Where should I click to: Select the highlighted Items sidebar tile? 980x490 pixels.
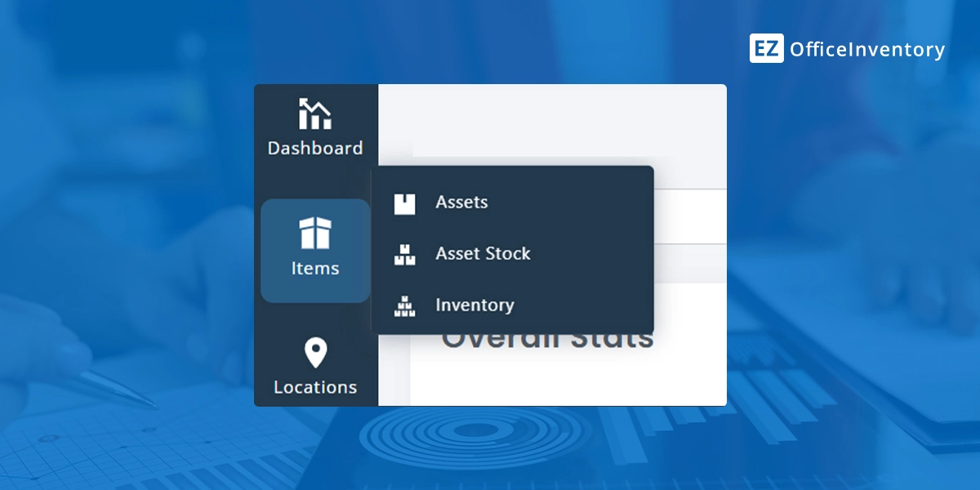click(x=314, y=250)
